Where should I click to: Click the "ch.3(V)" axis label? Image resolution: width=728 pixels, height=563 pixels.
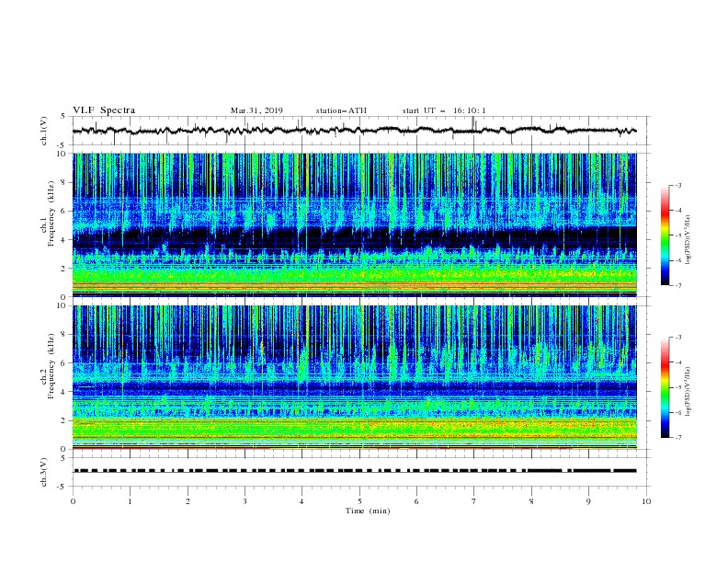[x=44, y=472]
